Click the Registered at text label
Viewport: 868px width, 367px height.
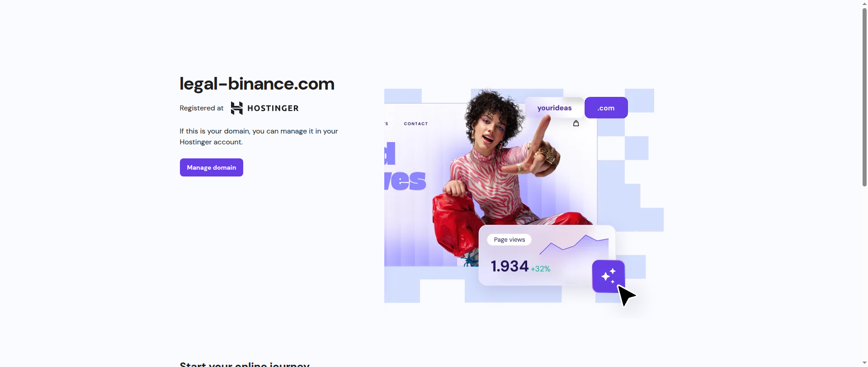coord(202,108)
